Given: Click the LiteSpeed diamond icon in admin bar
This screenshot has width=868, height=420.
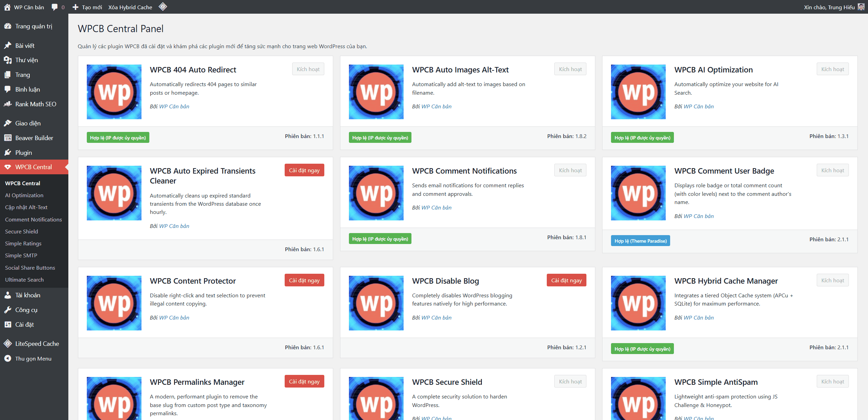Looking at the screenshot, I should click(163, 6).
